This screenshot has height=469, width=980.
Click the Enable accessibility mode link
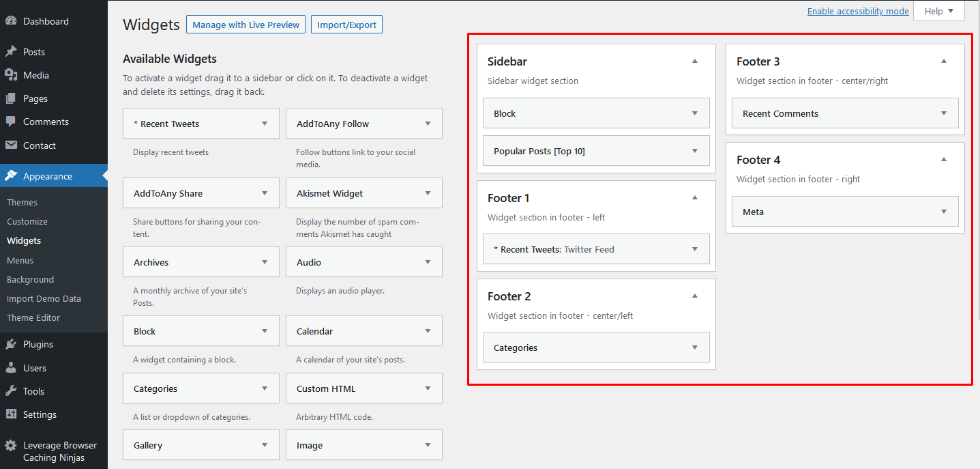858,11
